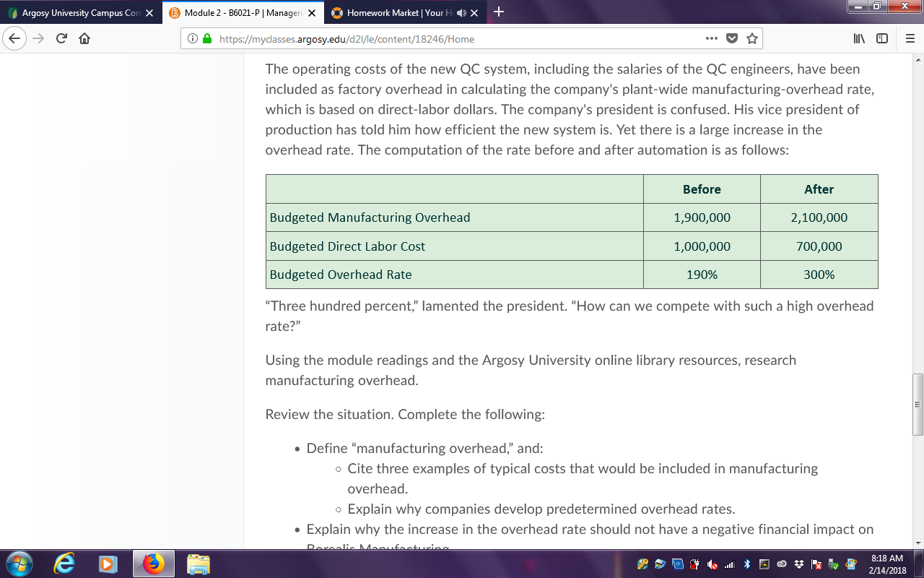Click the scrollbar down arrow
The image size is (924, 578).
(918, 543)
